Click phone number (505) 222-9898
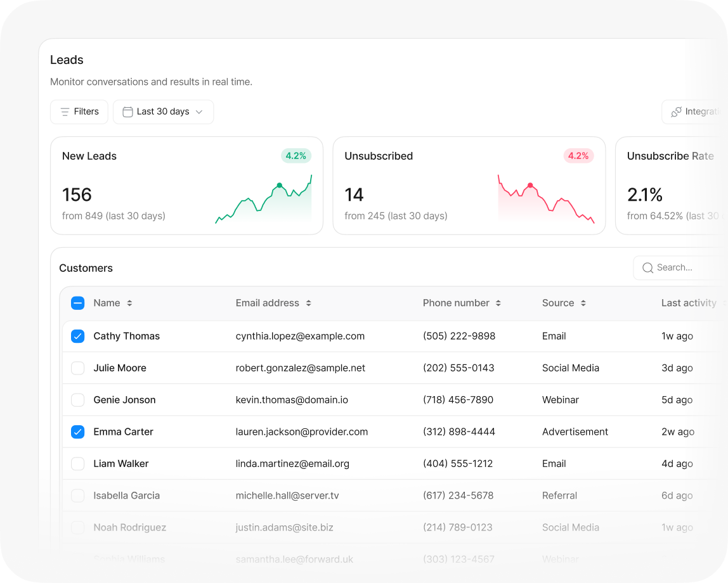This screenshot has height=583, width=728. [459, 336]
